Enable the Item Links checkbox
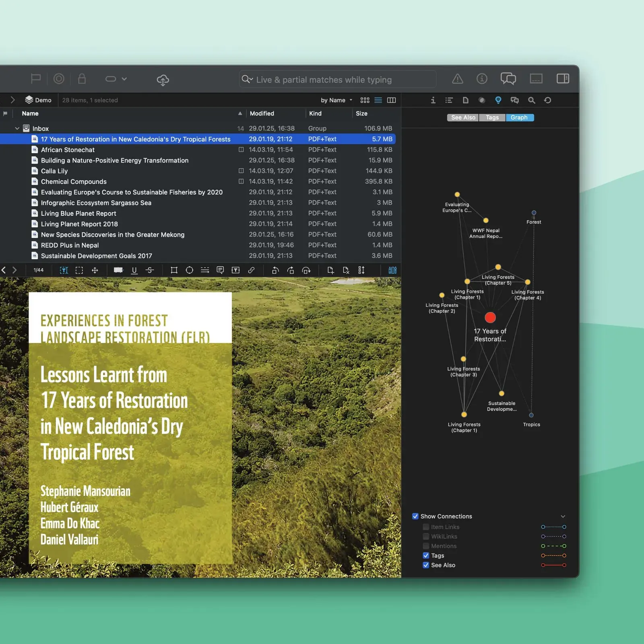 [426, 527]
